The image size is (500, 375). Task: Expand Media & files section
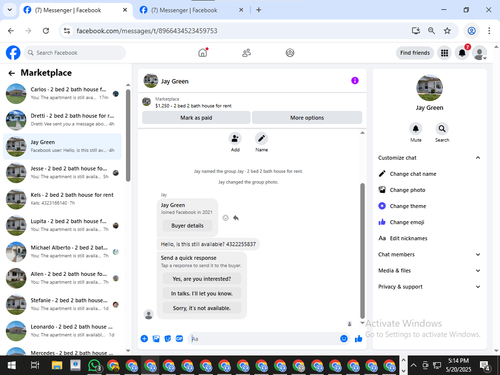tap(429, 270)
